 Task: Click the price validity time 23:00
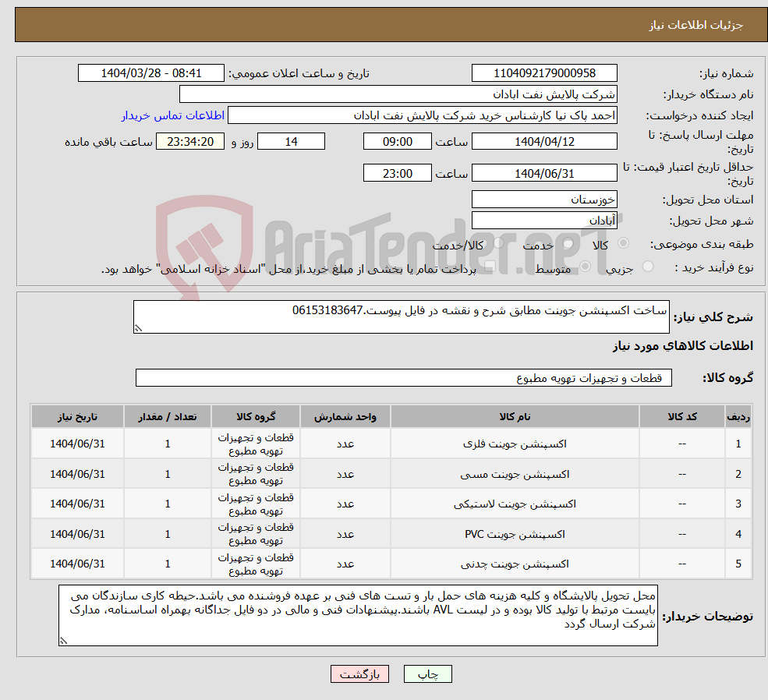pyautogui.click(x=397, y=173)
